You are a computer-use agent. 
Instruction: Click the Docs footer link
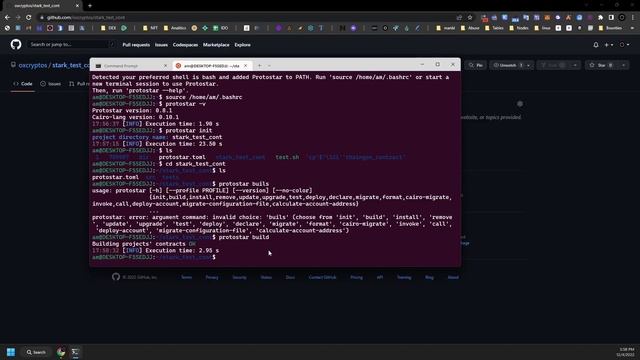290,277
